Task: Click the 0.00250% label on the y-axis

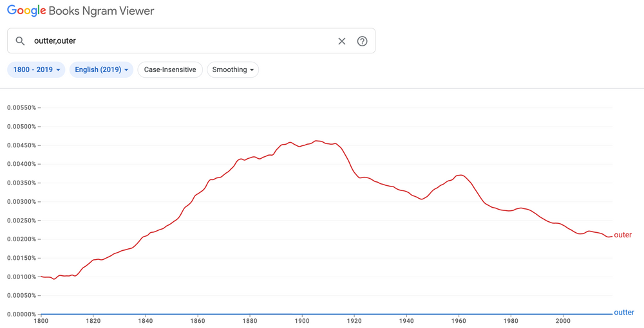Action: 21,221
